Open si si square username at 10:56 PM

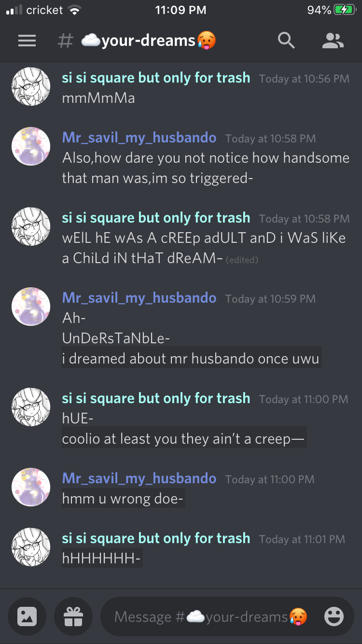156,78
